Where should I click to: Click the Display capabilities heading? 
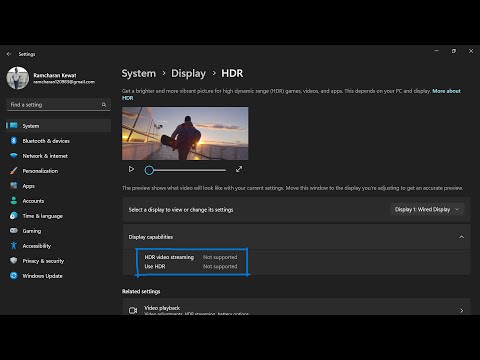(151, 237)
